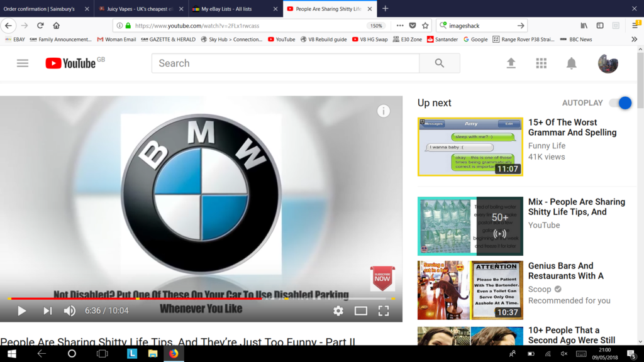Toggle the Autoplay switch off
644x362 pixels.
[620, 103]
